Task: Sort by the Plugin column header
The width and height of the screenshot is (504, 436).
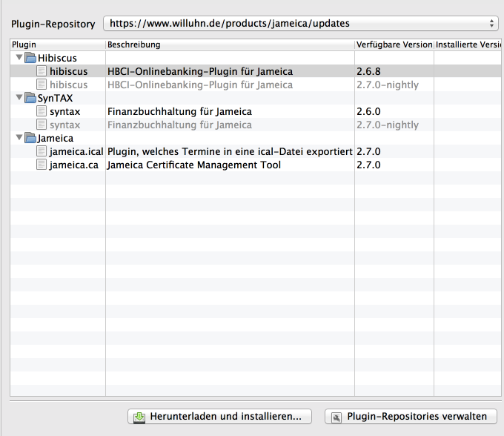Action: [x=58, y=44]
